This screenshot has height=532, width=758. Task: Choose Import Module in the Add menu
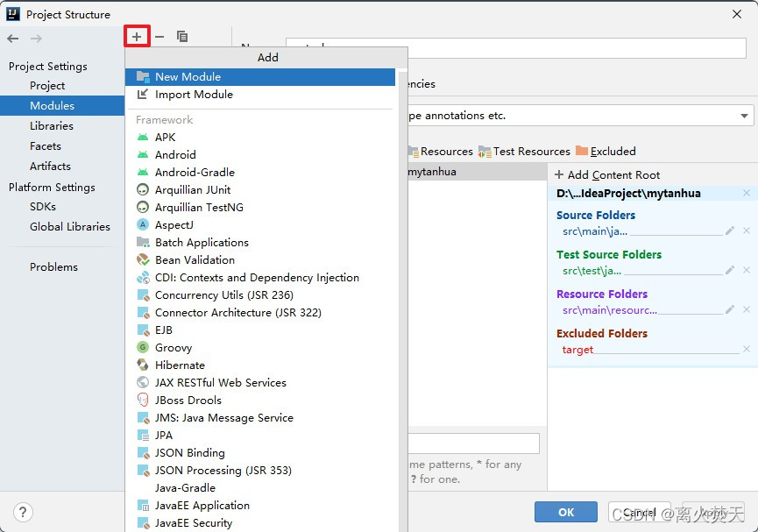260,95
